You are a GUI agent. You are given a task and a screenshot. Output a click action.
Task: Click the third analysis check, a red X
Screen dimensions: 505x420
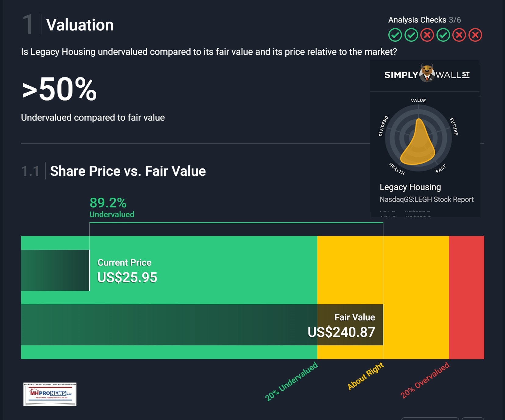tap(427, 35)
